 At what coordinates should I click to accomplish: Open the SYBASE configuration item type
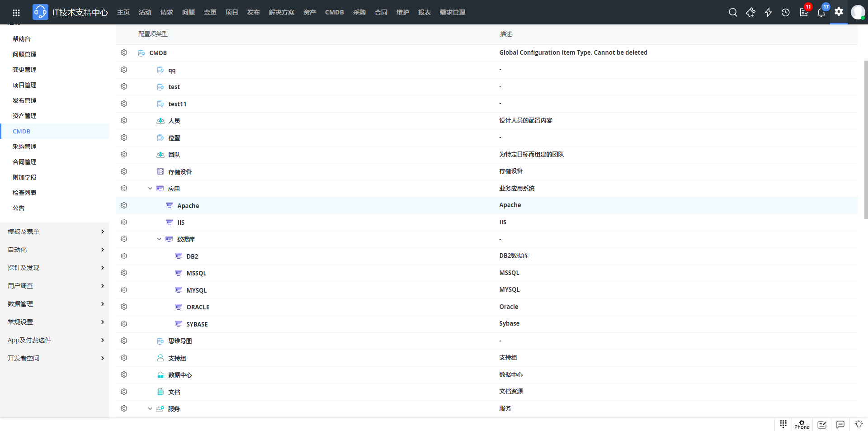(x=197, y=324)
